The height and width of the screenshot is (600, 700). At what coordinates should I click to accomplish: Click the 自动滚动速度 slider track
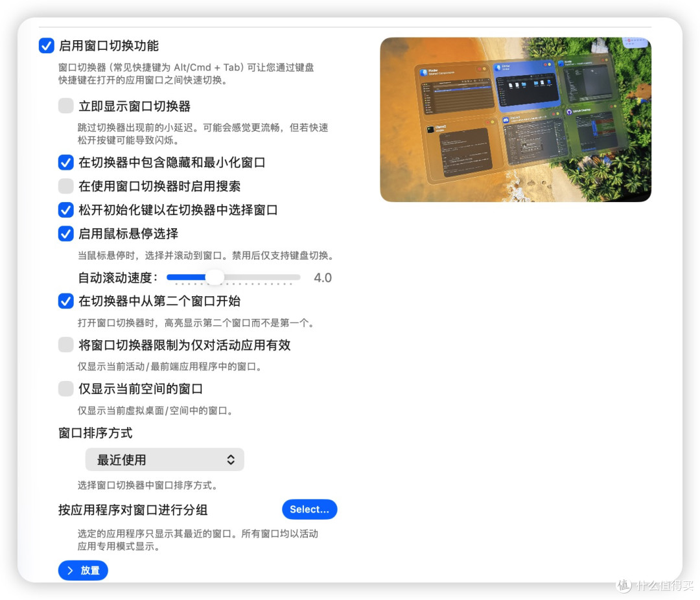click(233, 277)
